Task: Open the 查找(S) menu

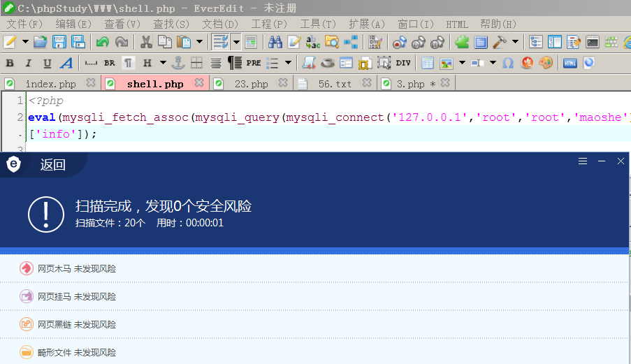Action: [171, 24]
